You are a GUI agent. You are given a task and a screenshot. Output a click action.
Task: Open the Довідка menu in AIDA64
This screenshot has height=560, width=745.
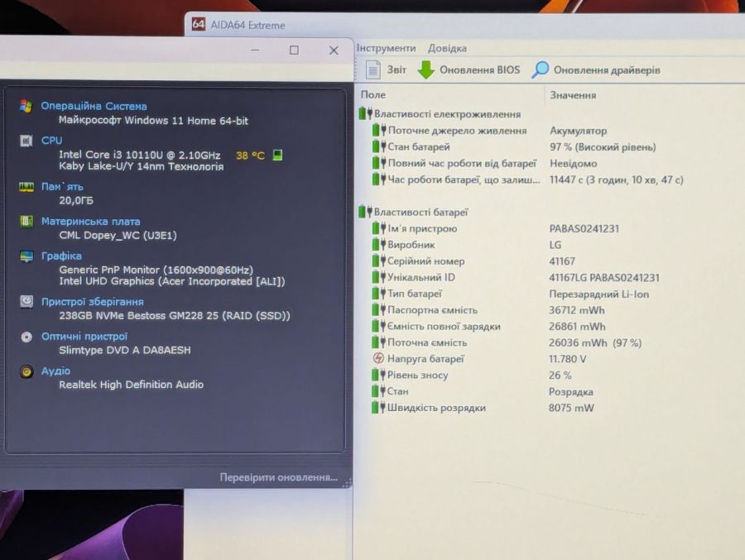pos(447,49)
